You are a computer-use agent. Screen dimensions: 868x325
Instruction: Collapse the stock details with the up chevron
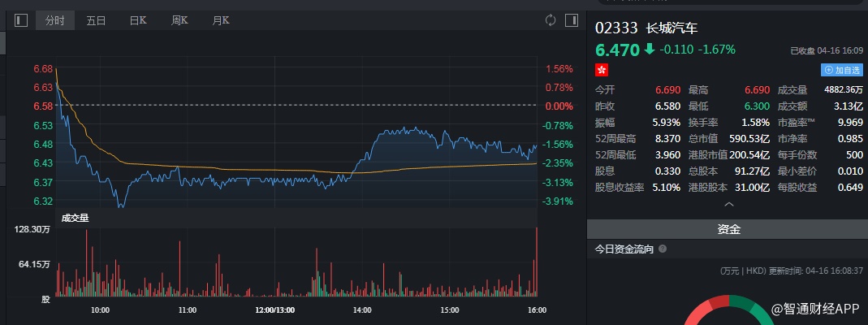728,205
